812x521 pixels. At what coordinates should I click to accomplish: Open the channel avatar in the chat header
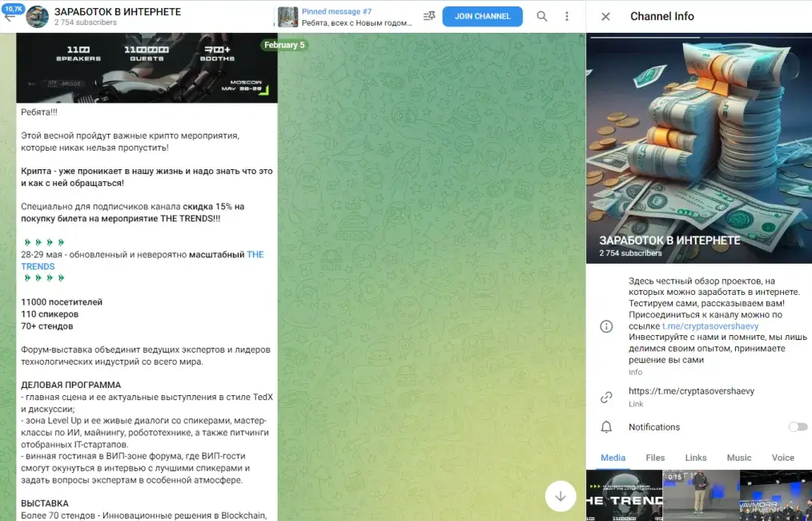pyautogui.click(x=38, y=17)
